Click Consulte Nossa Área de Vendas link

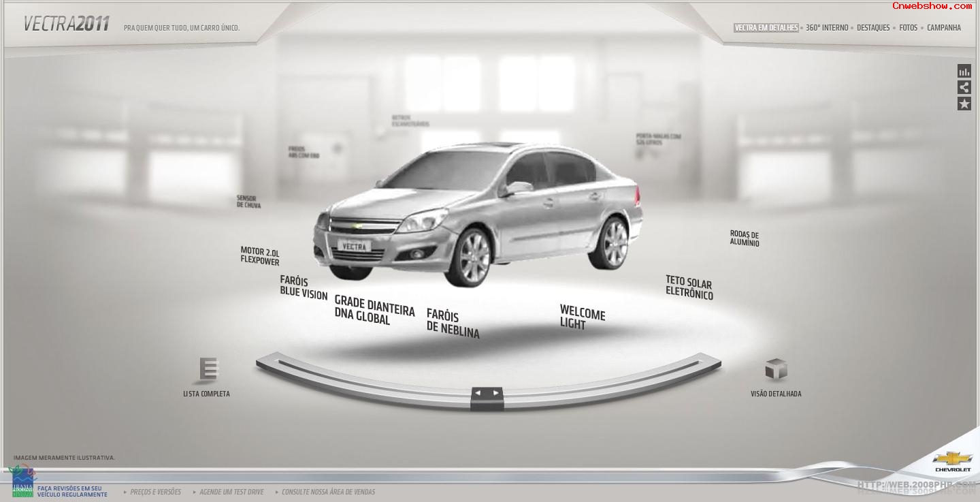pyautogui.click(x=328, y=492)
